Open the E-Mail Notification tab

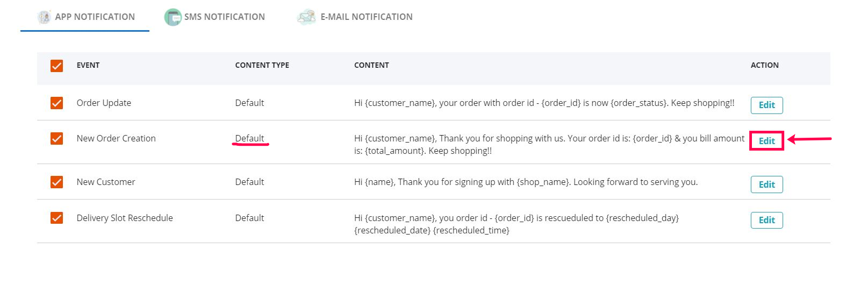pos(366,17)
